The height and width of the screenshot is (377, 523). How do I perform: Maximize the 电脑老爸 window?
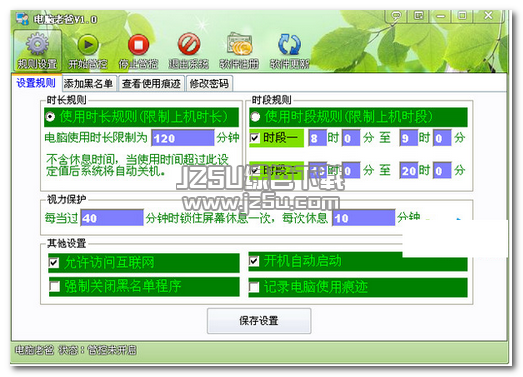(462, 15)
